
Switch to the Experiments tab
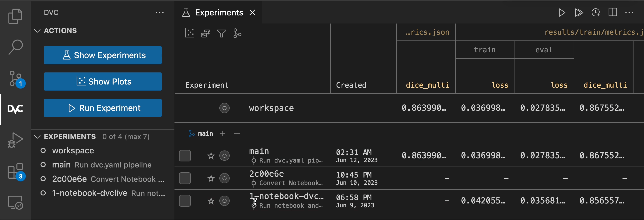pos(219,12)
